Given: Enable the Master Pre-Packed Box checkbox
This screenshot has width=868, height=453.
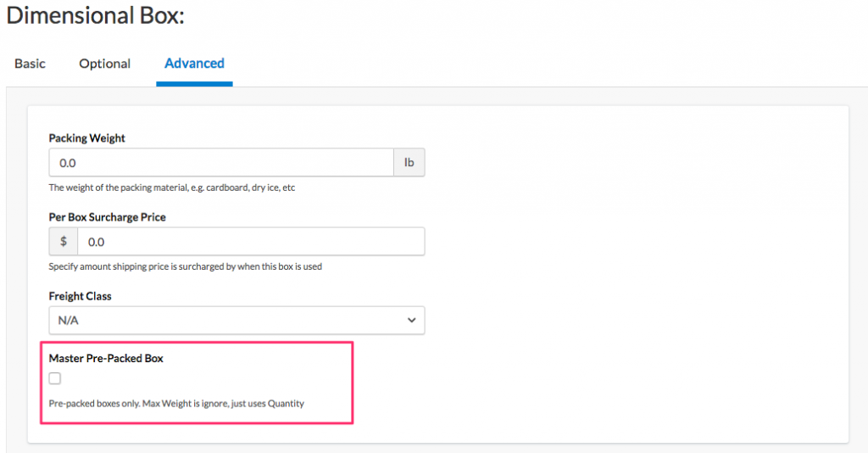Looking at the screenshot, I should pyautogui.click(x=55, y=378).
